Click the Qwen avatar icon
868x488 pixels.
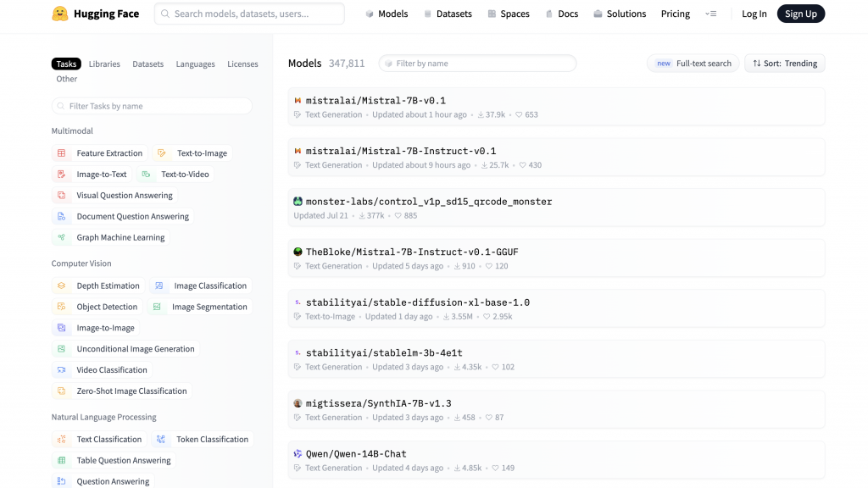[298, 454]
